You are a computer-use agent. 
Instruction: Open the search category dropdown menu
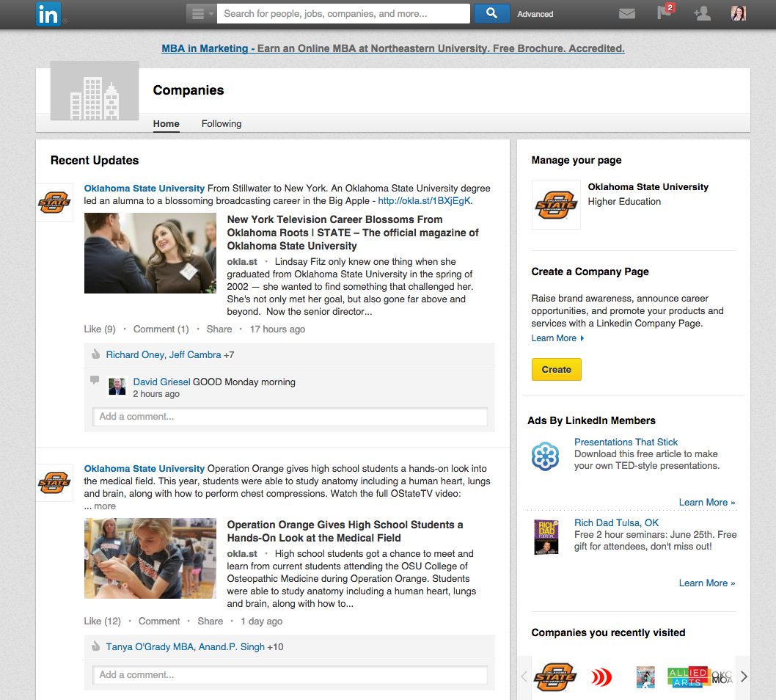[202, 14]
